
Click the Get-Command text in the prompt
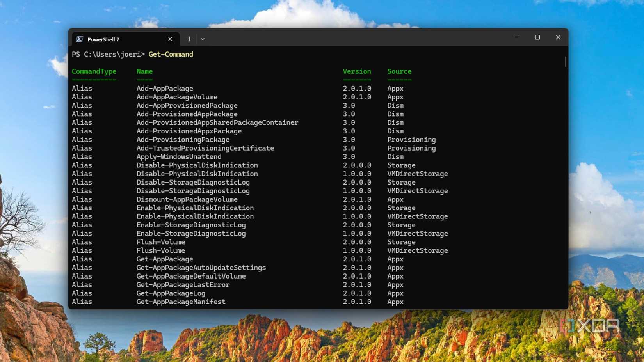(170, 54)
